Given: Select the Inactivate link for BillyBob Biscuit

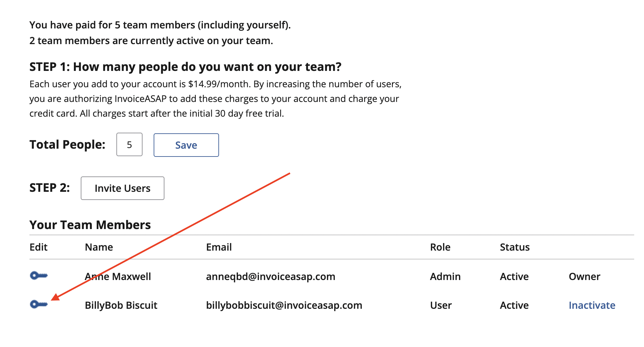Looking at the screenshot, I should 592,305.
